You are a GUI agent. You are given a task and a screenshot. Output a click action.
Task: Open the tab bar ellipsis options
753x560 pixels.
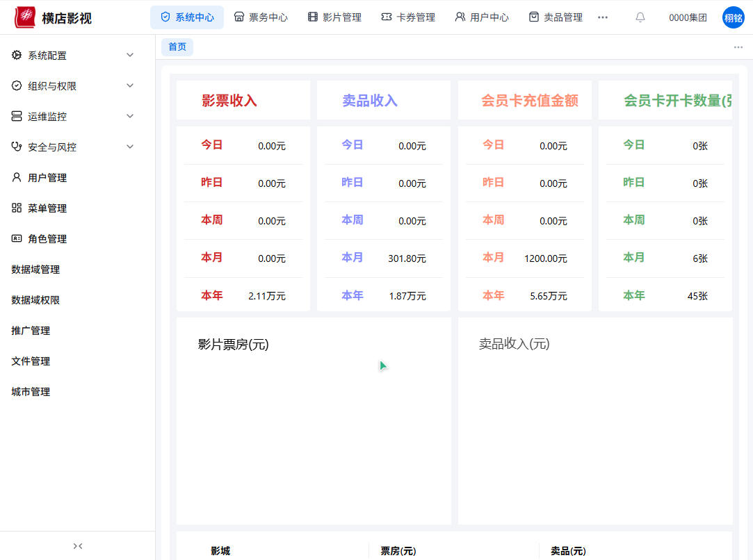[738, 47]
